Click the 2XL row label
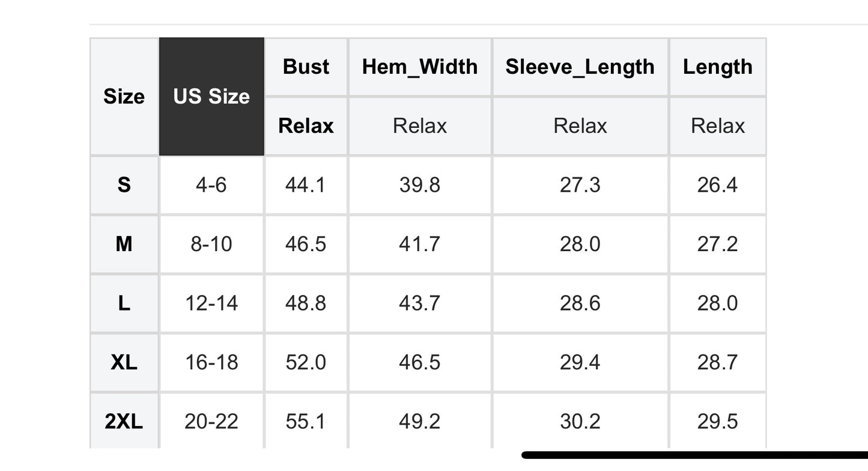Viewport: 868px width, 471px height. click(x=124, y=421)
